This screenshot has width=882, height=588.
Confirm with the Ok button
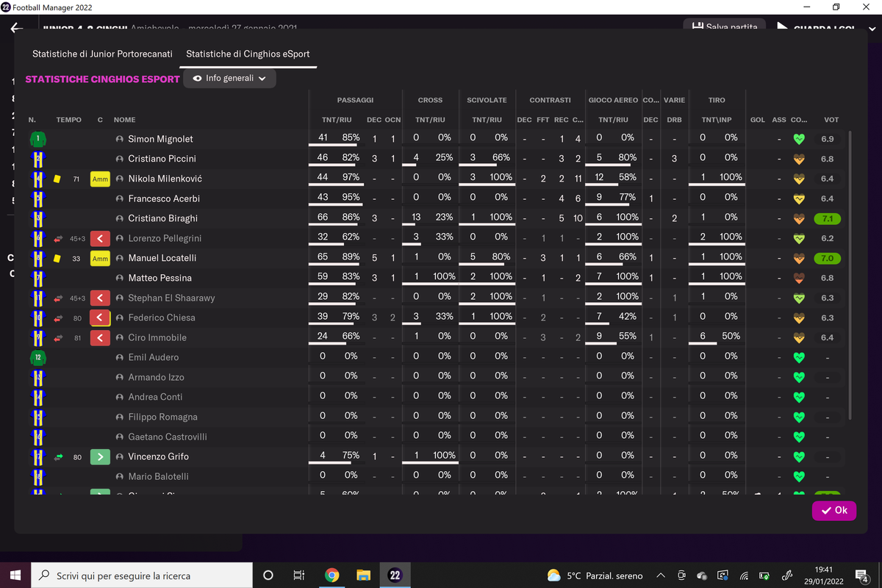tap(834, 510)
